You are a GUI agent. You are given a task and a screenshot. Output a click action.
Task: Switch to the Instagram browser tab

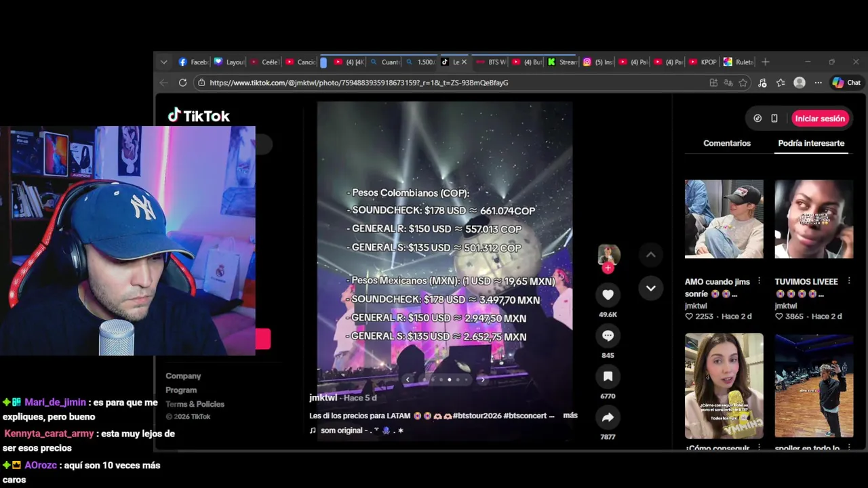click(596, 62)
